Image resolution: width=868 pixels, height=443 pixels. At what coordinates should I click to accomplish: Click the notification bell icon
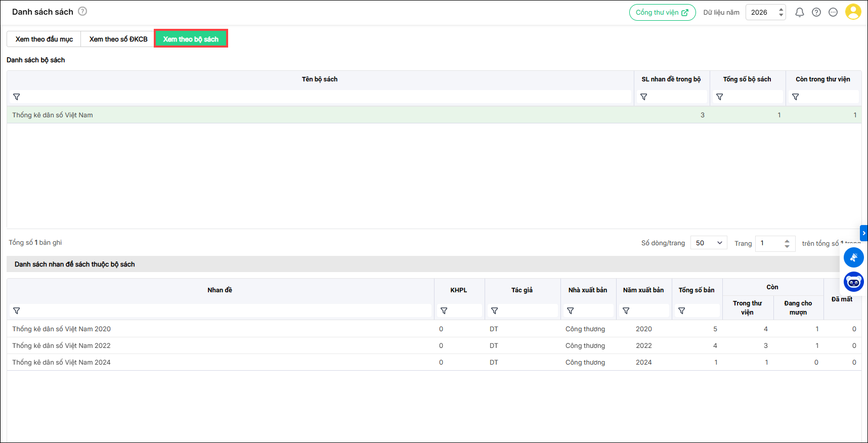(x=799, y=12)
